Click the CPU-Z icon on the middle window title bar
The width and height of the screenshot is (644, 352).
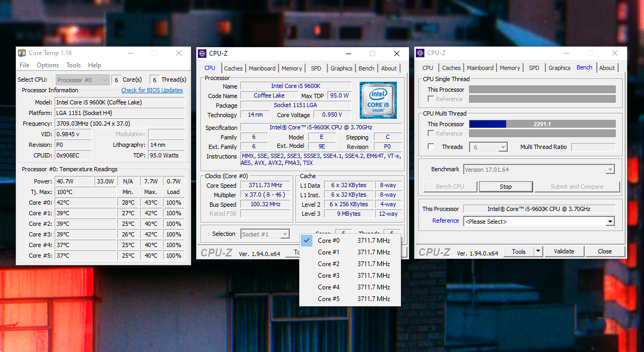coord(202,53)
